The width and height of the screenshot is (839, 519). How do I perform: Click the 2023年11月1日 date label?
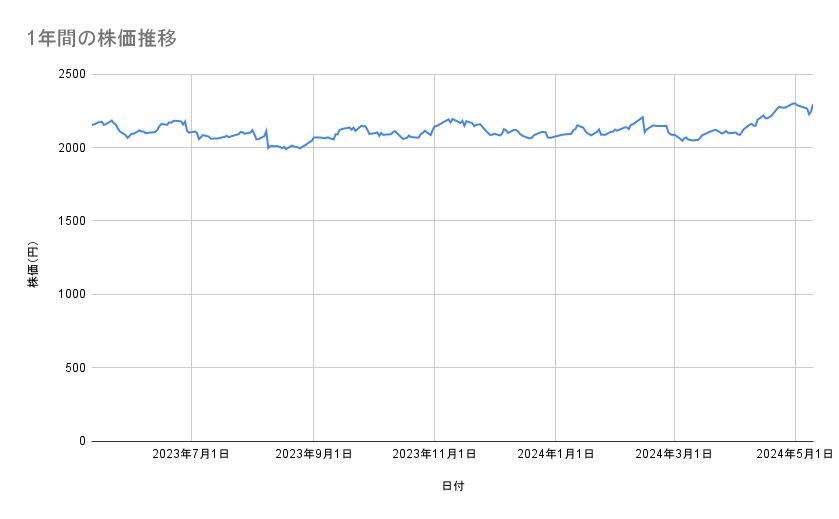[434, 455]
